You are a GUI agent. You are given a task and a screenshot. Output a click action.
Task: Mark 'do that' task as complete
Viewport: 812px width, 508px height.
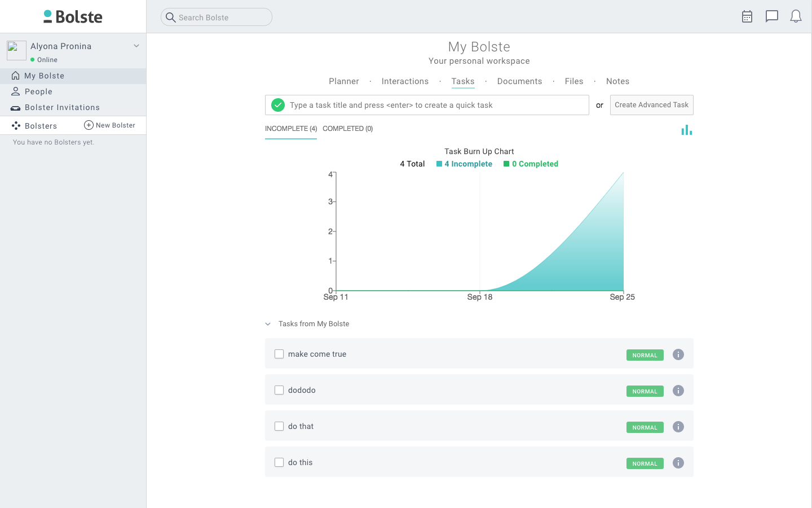coord(279,426)
